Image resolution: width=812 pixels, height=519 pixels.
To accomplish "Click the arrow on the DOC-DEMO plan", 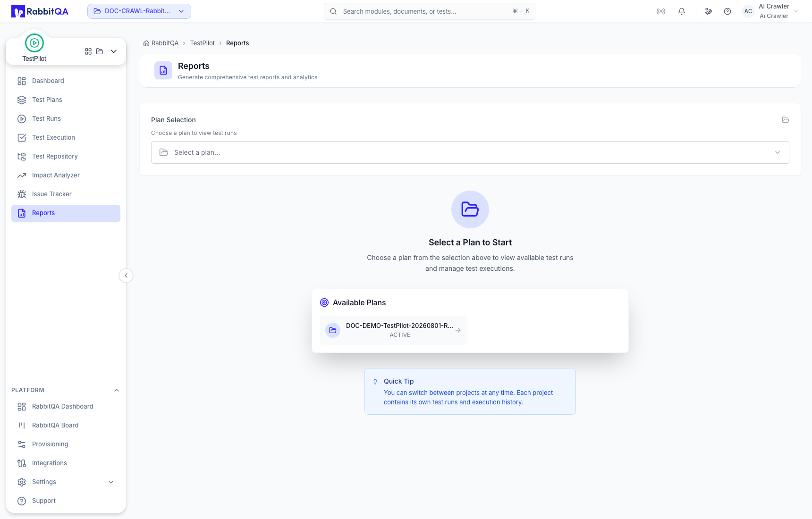I will (458, 330).
